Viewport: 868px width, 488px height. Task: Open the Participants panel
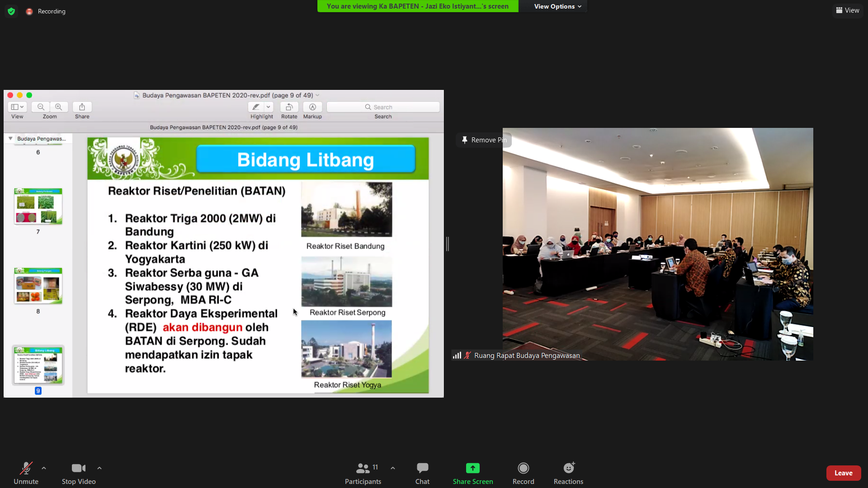tap(363, 473)
